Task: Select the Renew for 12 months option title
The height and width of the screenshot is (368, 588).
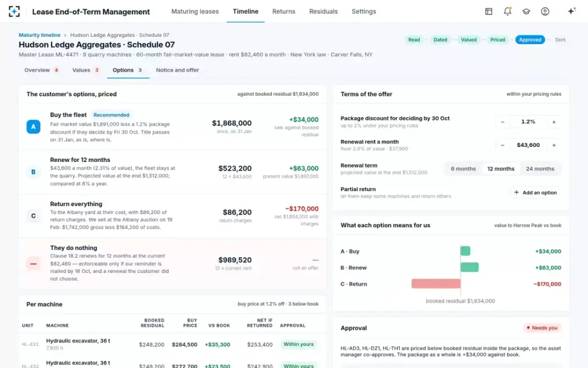Action: coord(80,160)
